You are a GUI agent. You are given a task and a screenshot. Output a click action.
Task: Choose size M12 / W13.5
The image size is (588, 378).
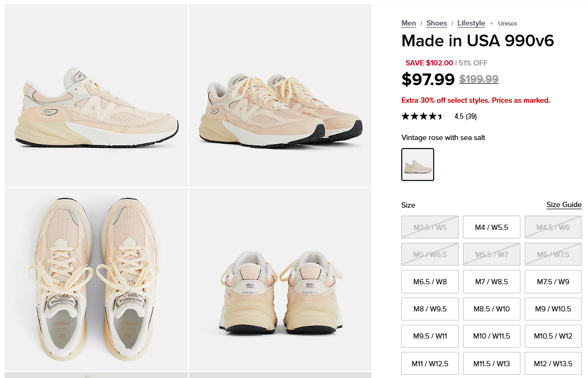point(553,364)
